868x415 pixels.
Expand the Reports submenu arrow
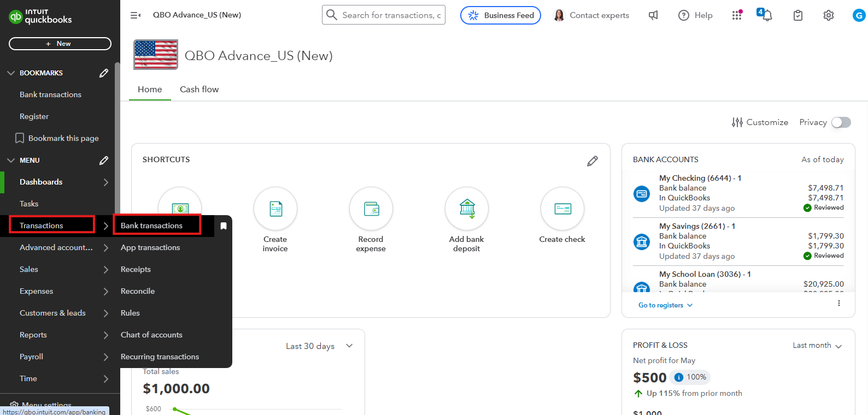click(106, 335)
